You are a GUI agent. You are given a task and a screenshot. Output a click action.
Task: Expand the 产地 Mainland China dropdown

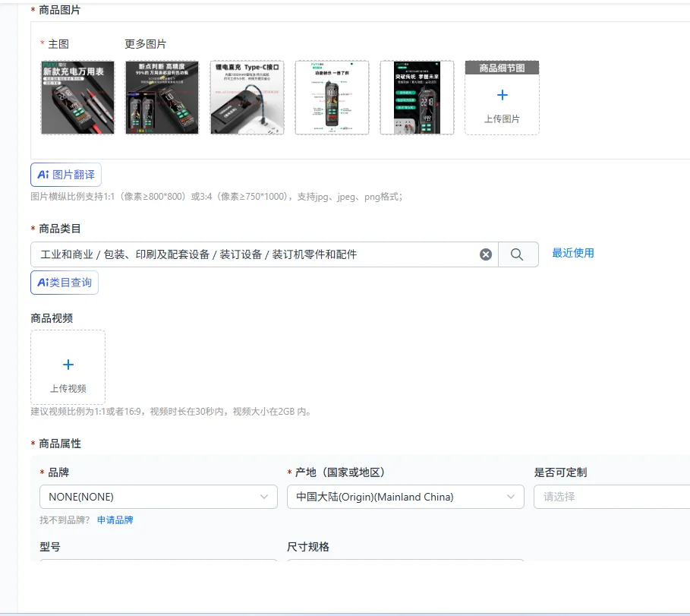click(405, 497)
